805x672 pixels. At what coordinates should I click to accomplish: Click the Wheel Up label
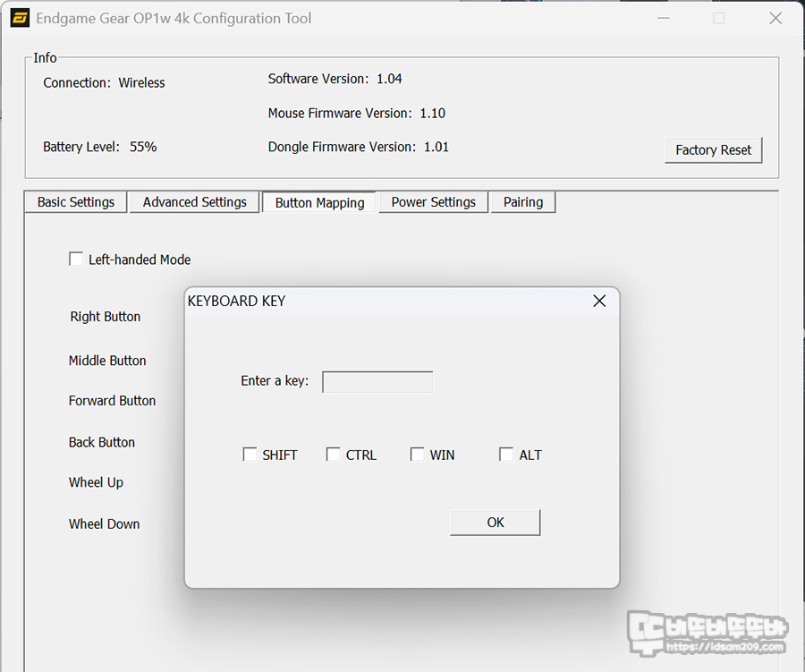pos(96,482)
